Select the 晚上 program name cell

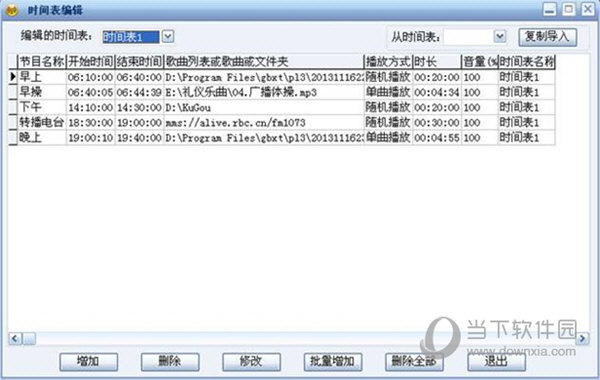click(42, 137)
